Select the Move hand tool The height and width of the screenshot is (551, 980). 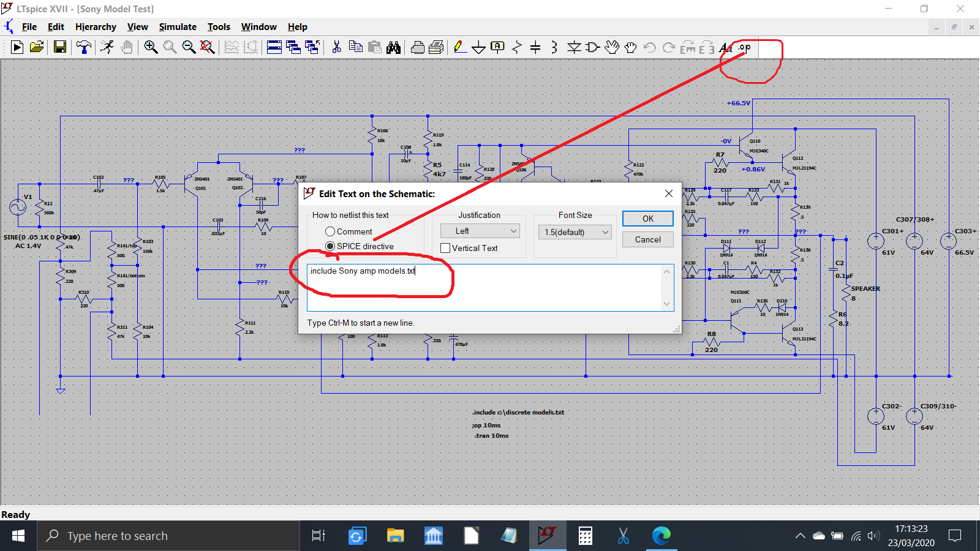pos(611,47)
